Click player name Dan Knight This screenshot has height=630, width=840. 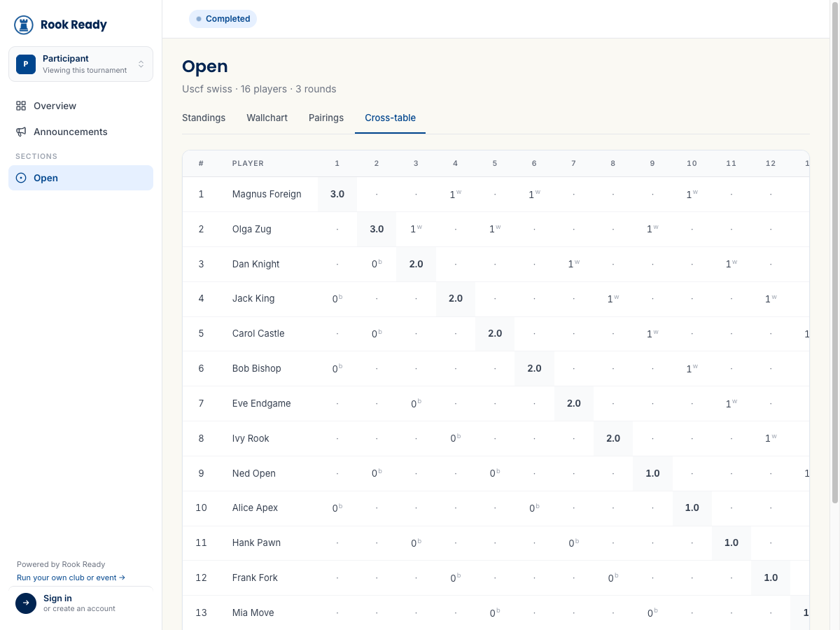pos(255,264)
